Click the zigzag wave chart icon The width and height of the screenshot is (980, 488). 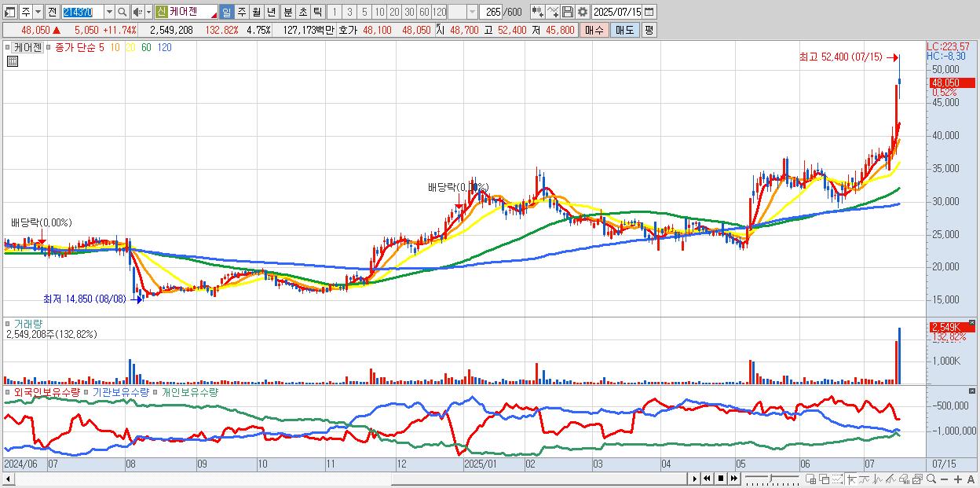[x=877, y=479]
